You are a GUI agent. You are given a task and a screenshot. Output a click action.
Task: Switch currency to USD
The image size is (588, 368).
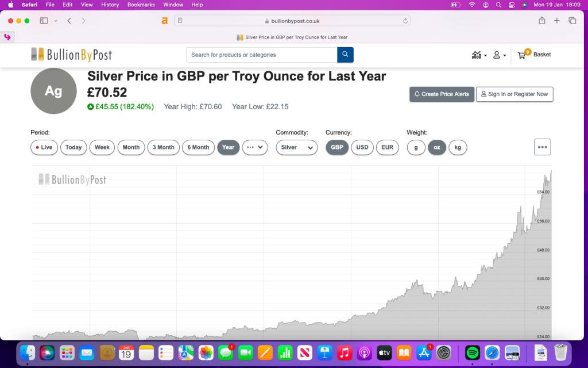tap(362, 147)
